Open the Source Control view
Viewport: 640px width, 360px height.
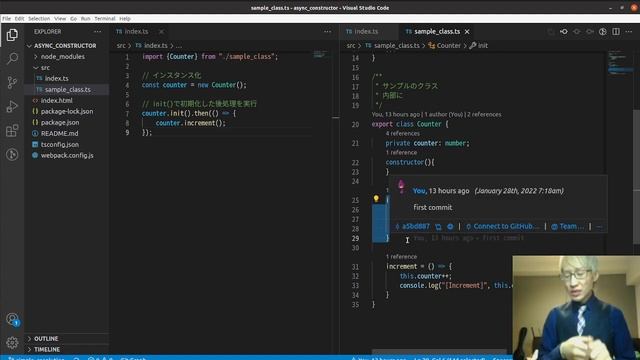12,82
